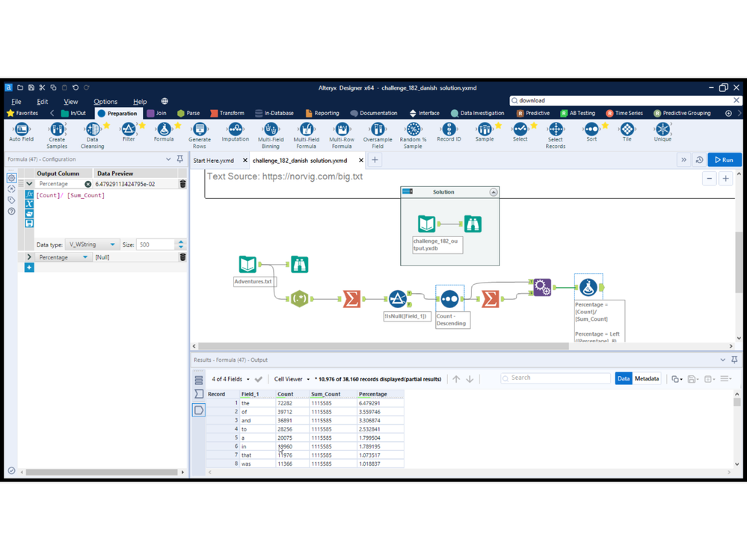
Task: Click the Configuration panel horizontal scrollbar
Action: pyautogui.click(x=102, y=473)
